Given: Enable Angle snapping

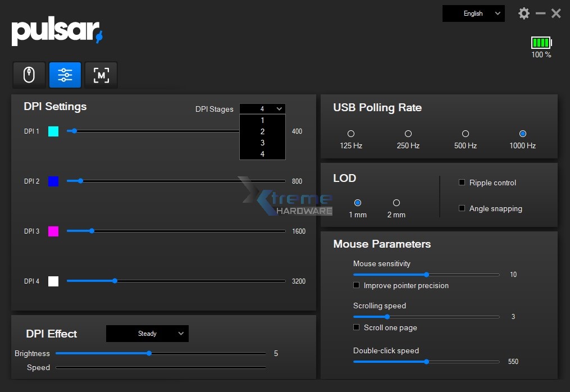Looking at the screenshot, I should click(462, 208).
